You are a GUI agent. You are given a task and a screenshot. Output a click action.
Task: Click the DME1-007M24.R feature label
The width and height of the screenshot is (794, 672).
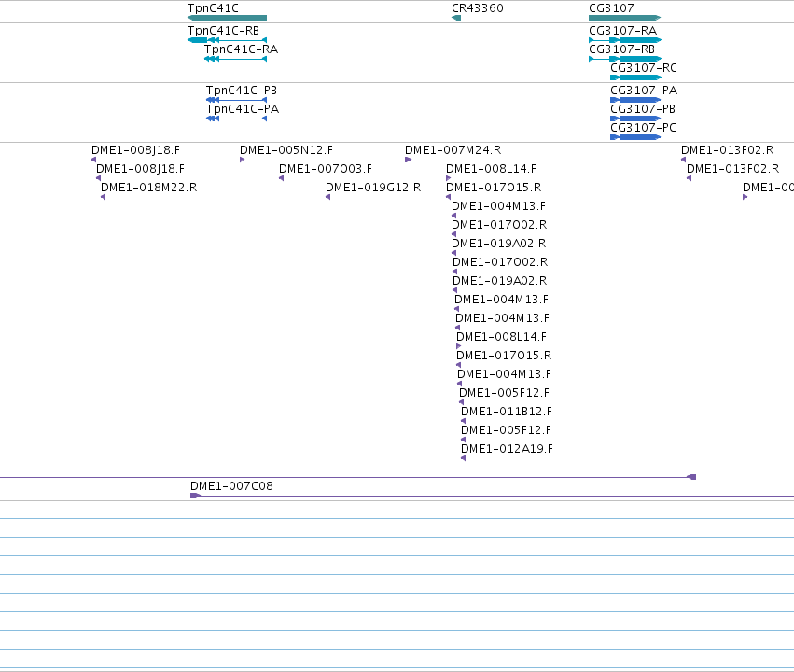[453, 150]
